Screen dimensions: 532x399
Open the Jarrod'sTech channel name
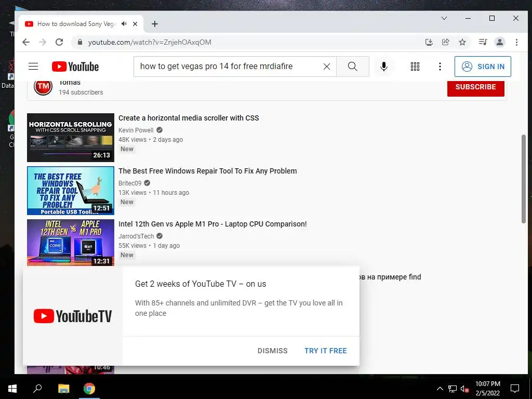click(x=136, y=236)
